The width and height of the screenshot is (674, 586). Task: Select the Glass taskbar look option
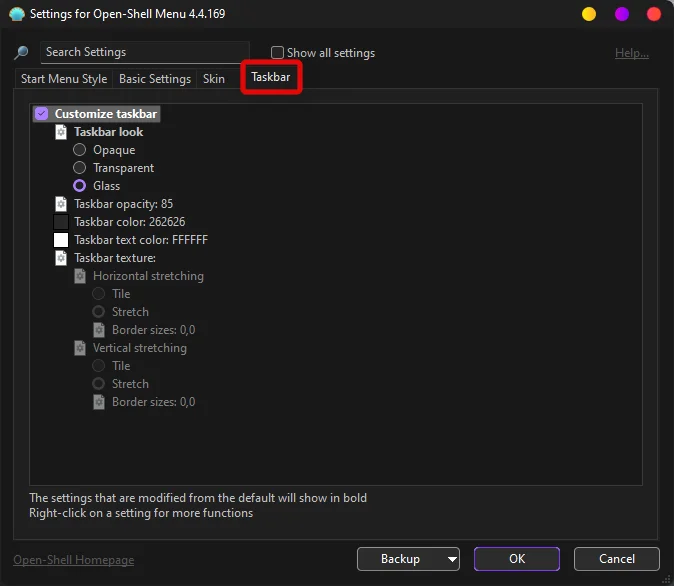80,186
